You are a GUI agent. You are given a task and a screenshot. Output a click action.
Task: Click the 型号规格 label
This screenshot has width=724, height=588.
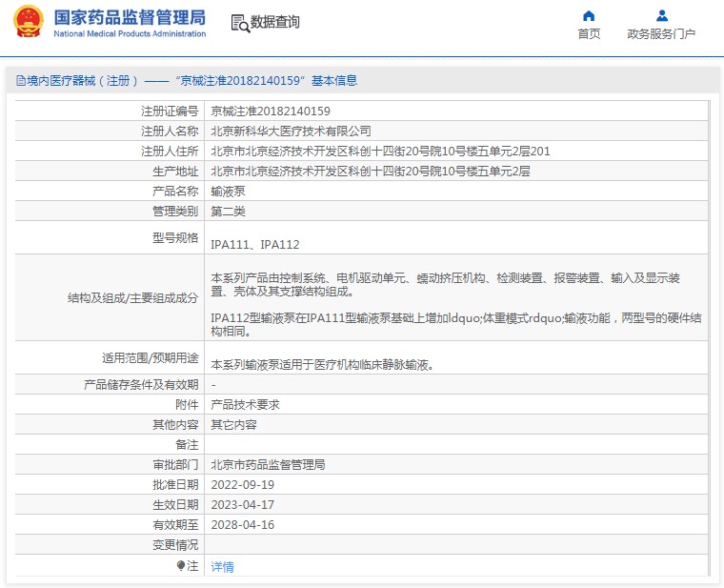point(175,237)
